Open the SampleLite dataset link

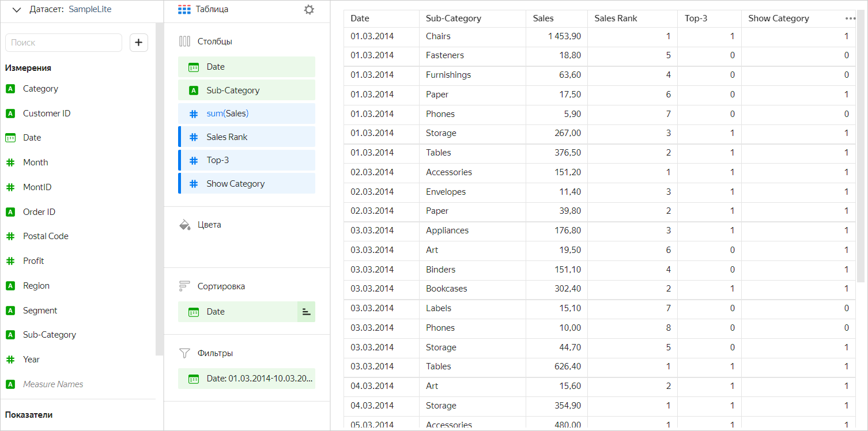tap(90, 10)
